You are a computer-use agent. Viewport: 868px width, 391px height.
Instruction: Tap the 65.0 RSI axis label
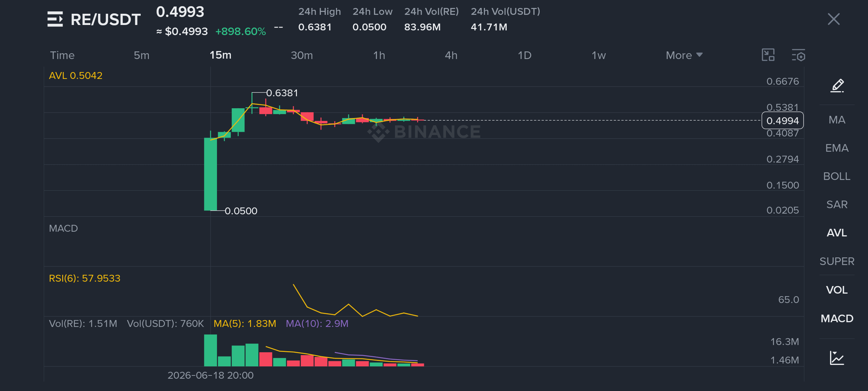tap(788, 300)
